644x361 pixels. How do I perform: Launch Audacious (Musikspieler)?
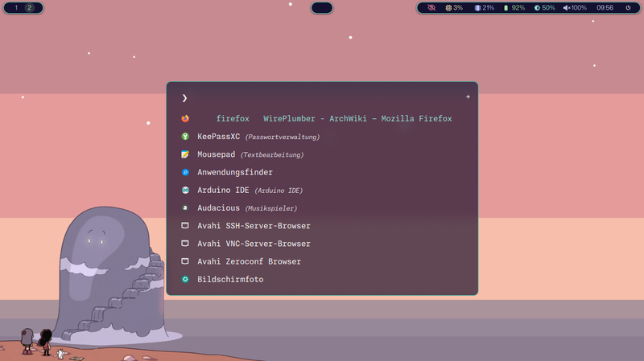click(322, 208)
